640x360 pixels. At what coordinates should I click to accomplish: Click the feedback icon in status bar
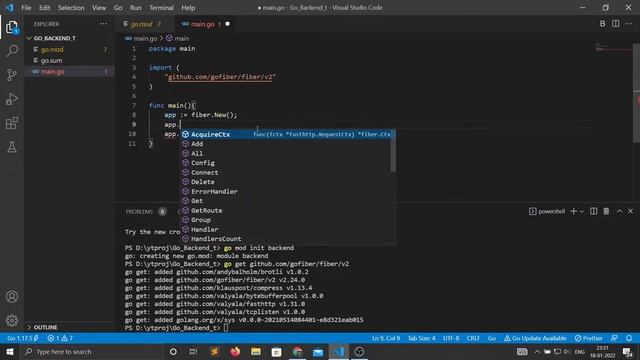(614, 338)
